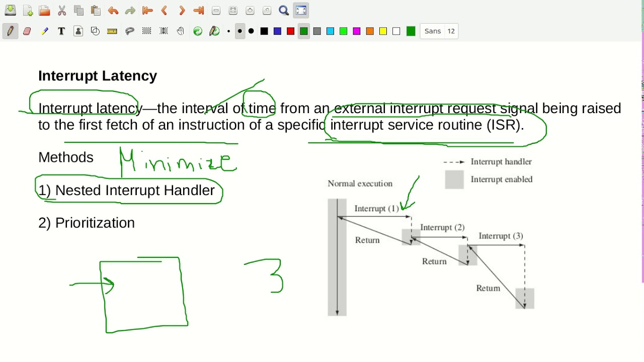Screen dimensions: 644x362
Task: Click the 'Methods' text
Action: tap(66, 157)
